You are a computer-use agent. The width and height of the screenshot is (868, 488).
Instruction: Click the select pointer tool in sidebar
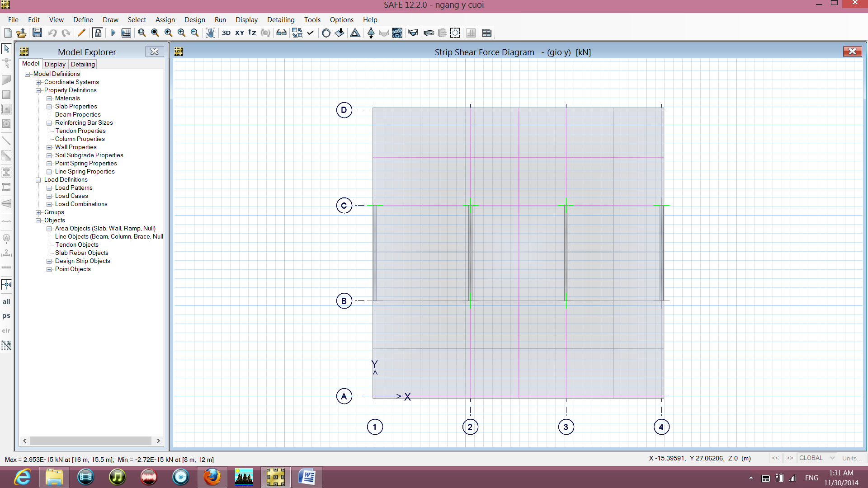[x=6, y=48]
